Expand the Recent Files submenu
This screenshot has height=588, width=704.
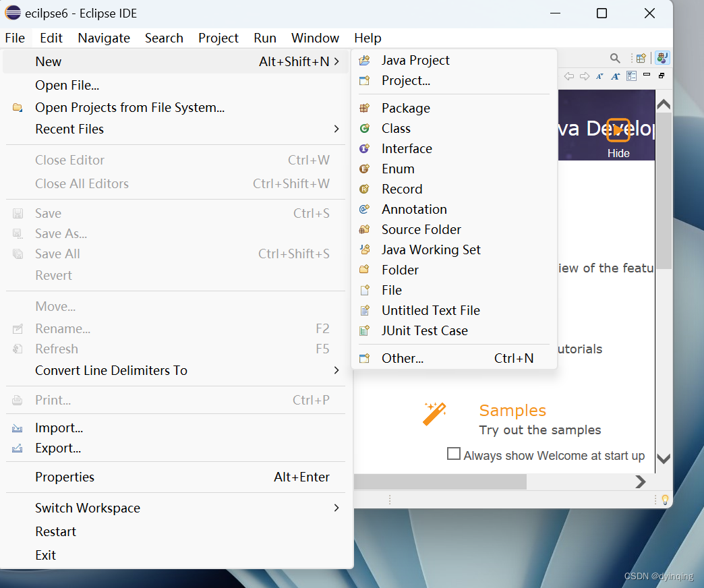coord(336,129)
